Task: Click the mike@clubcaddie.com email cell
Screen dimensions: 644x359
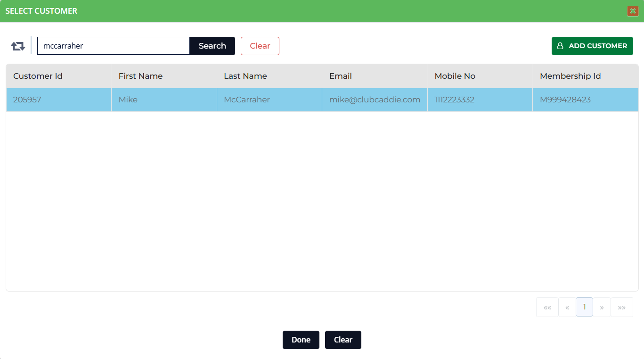Action: 375,100
